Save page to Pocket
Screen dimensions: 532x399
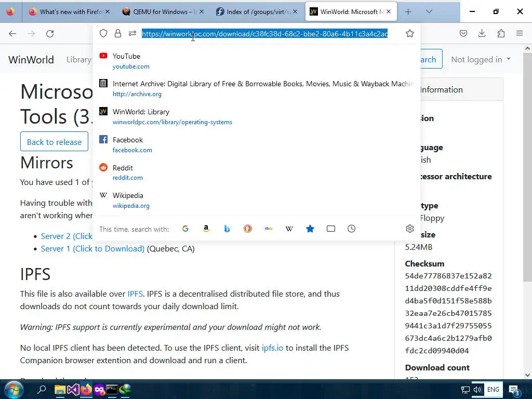tap(463, 33)
